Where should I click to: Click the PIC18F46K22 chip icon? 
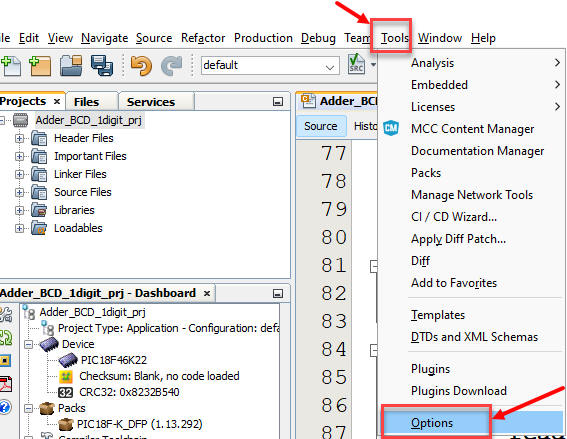68,360
